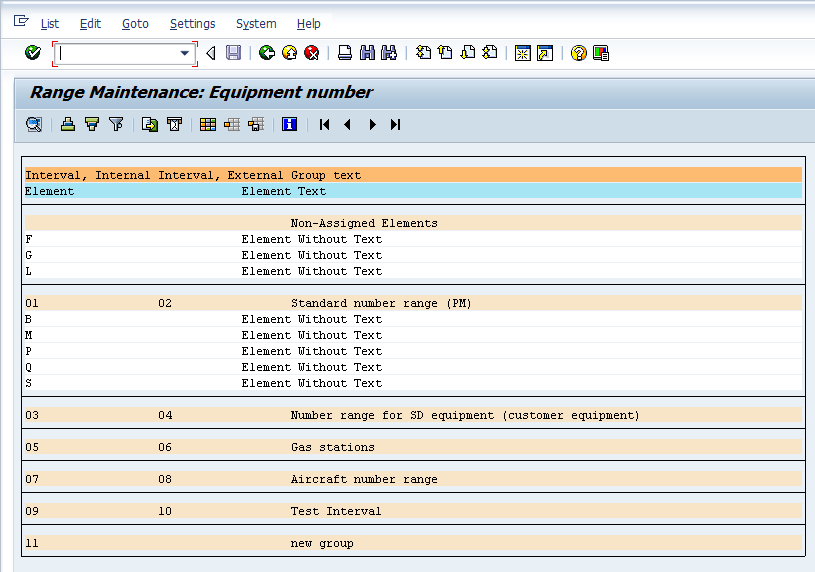Click the green checkmark Enter icon
Image resolution: width=815 pixels, height=572 pixels.
[x=33, y=53]
